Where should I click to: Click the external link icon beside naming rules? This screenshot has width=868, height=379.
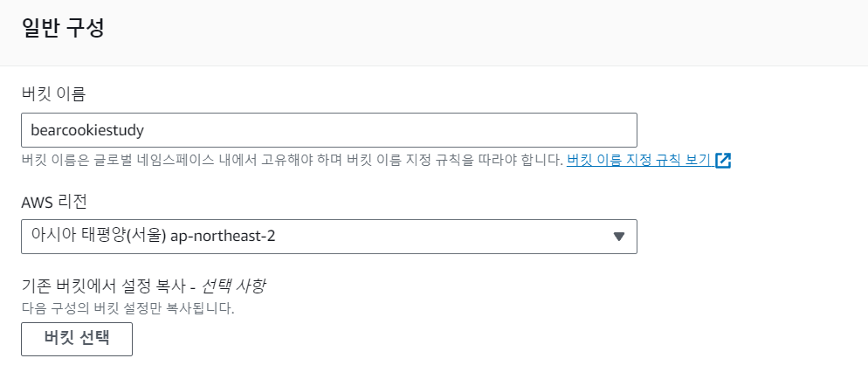pyautogui.click(x=722, y=161)
